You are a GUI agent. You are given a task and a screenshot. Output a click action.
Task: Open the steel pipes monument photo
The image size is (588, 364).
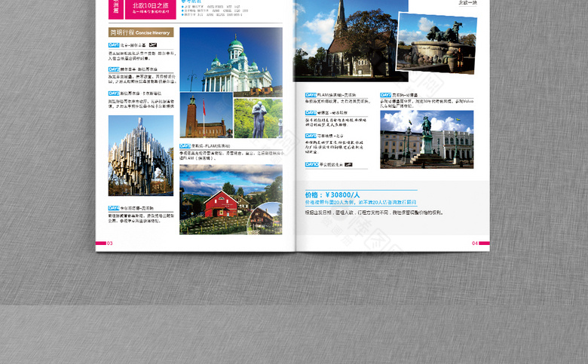coord(141,155)
